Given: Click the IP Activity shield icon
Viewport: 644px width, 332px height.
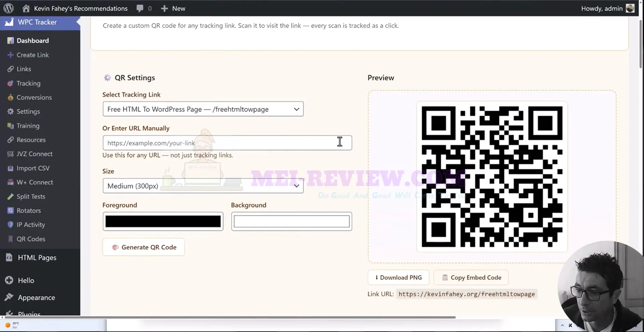Looking at the screenshot, I should [10, 225].
